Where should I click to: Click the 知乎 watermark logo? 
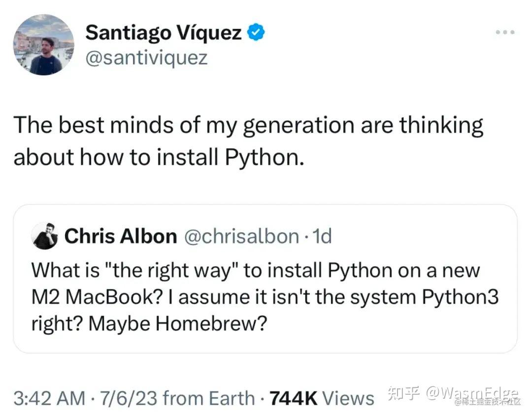(x=403, y=393)
